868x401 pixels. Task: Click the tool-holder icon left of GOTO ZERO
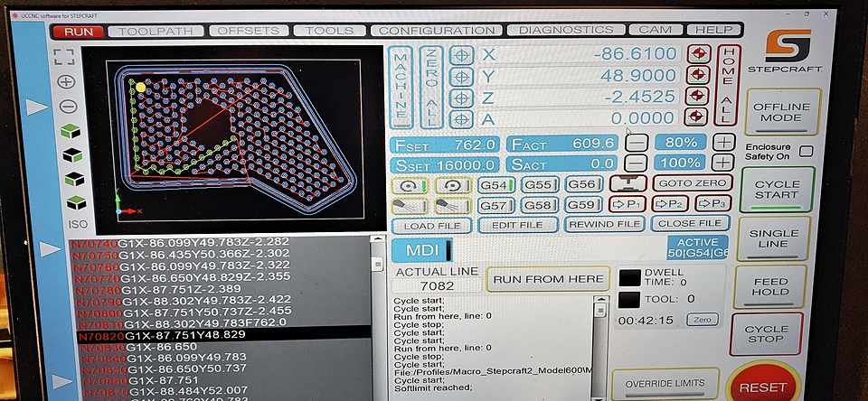[627, 183]
